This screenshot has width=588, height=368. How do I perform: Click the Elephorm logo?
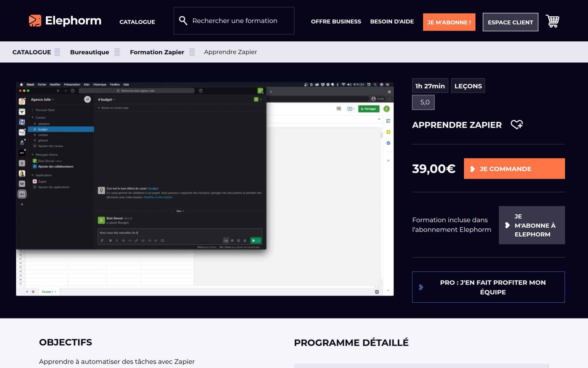(65, 21)
